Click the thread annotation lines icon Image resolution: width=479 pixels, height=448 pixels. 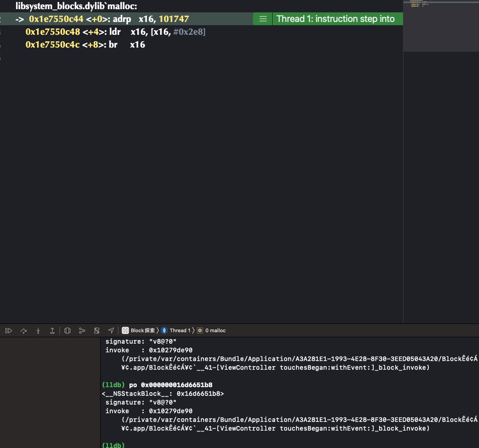point(263,19)
